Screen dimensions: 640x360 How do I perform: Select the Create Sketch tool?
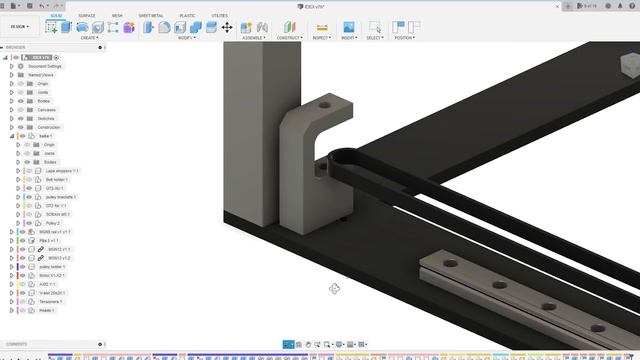[51, 27]
